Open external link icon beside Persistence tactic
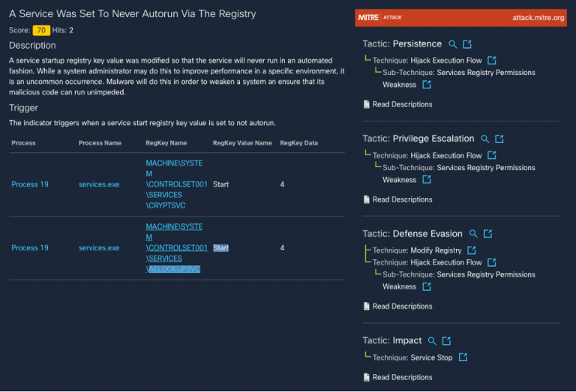This screenshot has height=392, width=576. point(467,44)
